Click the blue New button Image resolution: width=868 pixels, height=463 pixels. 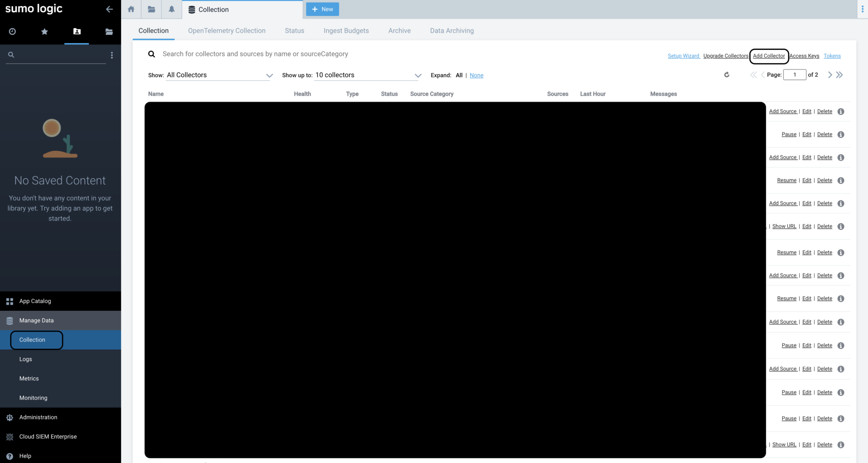pyautogui.click(x=323, y=9)
